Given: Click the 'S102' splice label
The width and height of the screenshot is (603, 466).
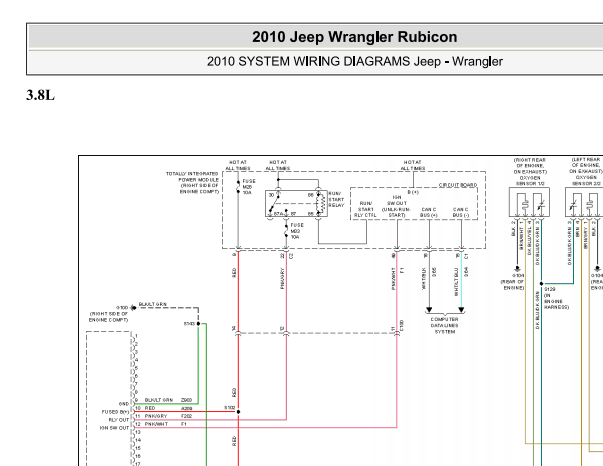Looking at the screenshot, I should click(x=229, y=408).
